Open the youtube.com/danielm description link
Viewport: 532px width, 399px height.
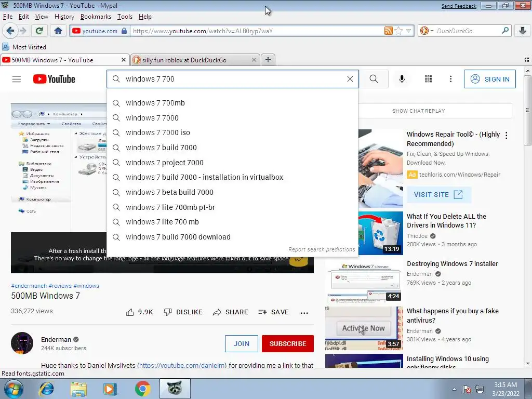click(x=182, y=365)
